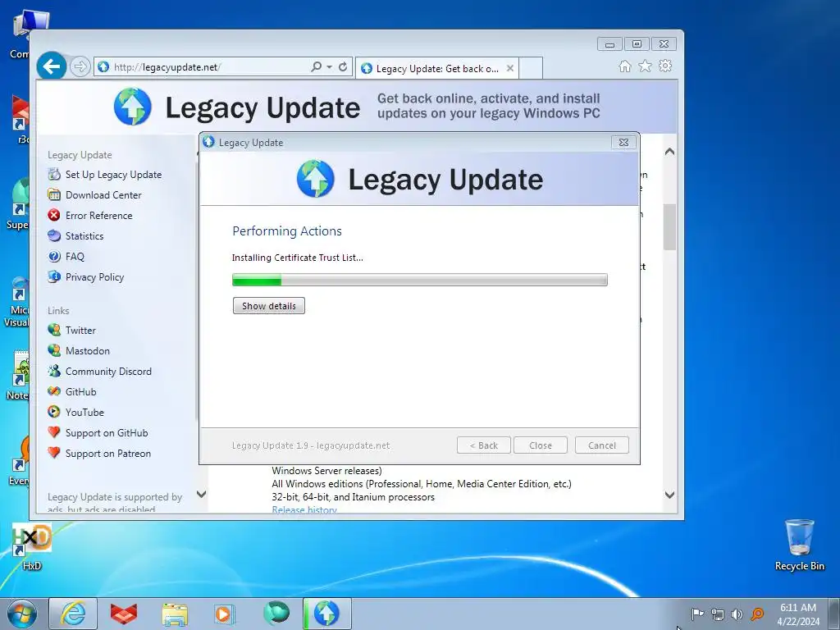840x630 pixels.
Task: Select Legacy Update installer taskbar button
Action: coord(326,614)
